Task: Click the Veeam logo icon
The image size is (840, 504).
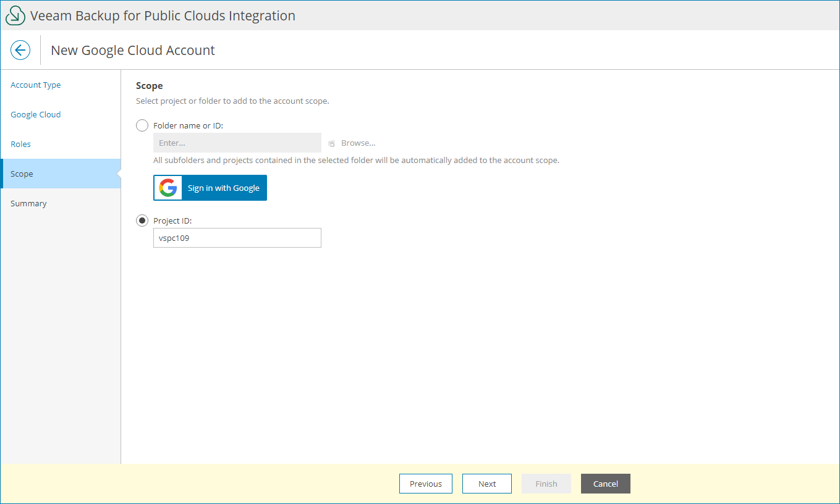Action: point(15,15)
